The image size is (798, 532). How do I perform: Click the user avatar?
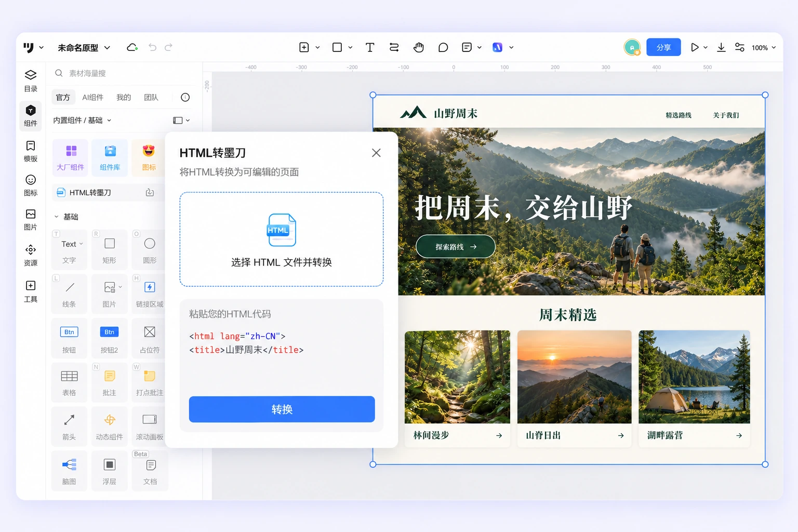point(632,47)
